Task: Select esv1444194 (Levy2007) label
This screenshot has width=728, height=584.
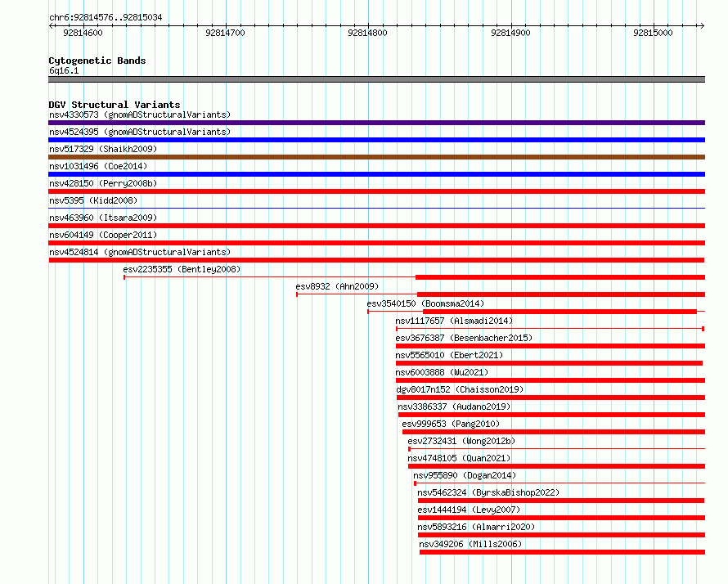Action: tap(469, 510)
